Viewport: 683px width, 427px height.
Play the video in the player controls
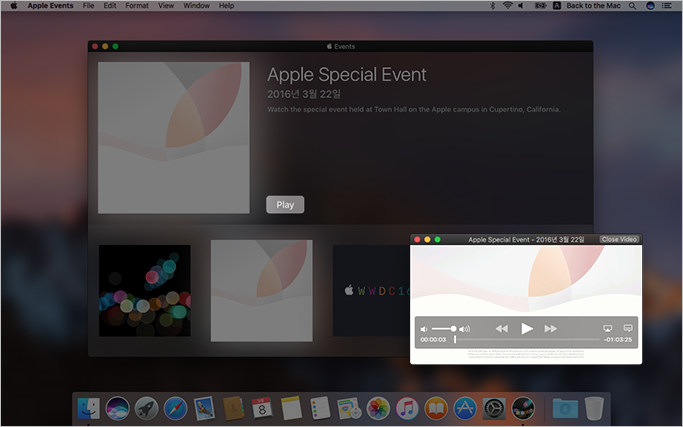pos(527,328)
